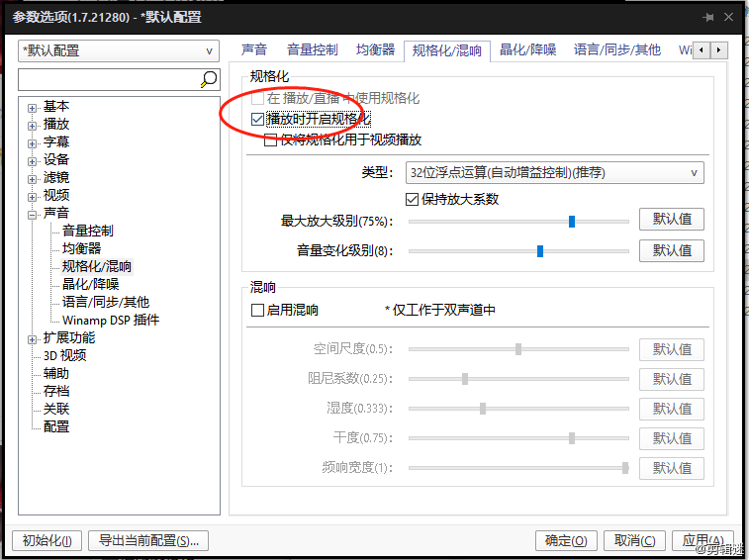Select the 规格化/混响 tab
Screen dimensions: 749x560
point(447,50)
